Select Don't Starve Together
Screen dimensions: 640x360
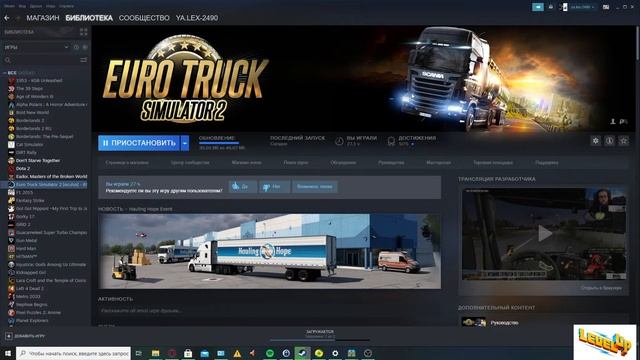pyautogui.click(x=38, y=160)
